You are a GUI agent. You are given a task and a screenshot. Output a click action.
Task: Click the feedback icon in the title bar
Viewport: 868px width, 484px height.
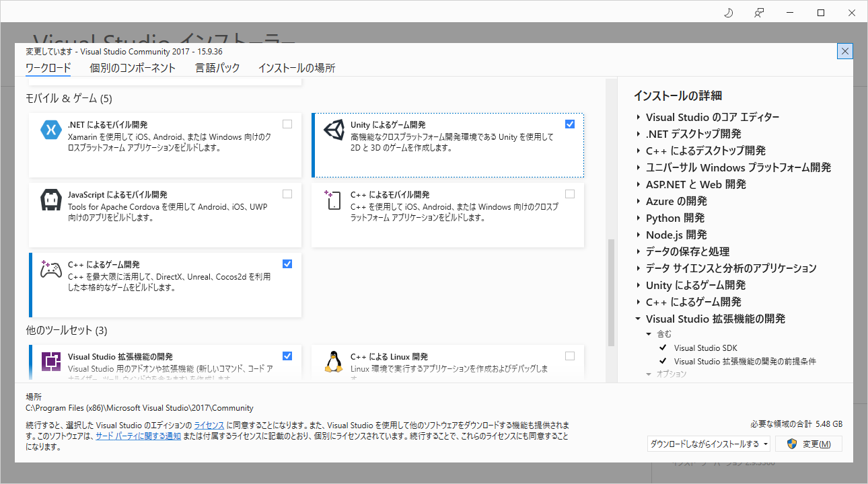(x=759, y=13)
